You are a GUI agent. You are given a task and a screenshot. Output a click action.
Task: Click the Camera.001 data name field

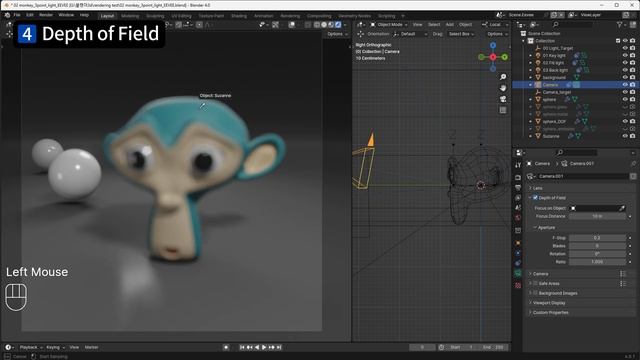(583, 176)
